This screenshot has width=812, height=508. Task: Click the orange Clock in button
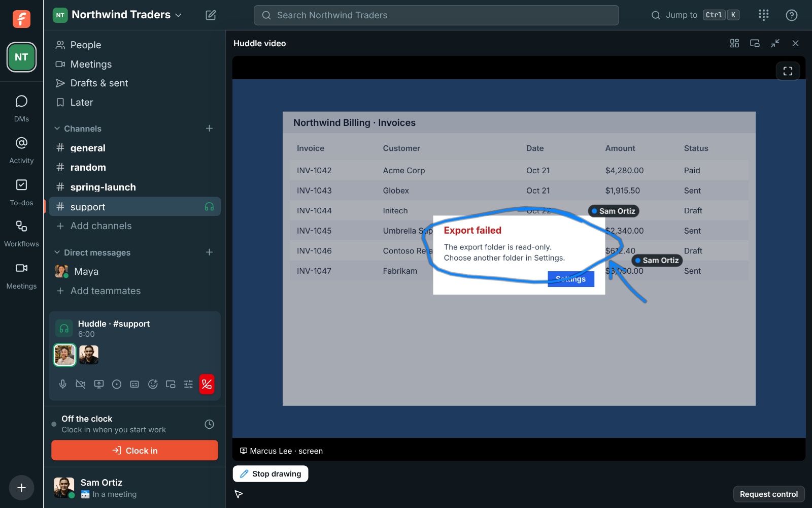pos(134,450)
